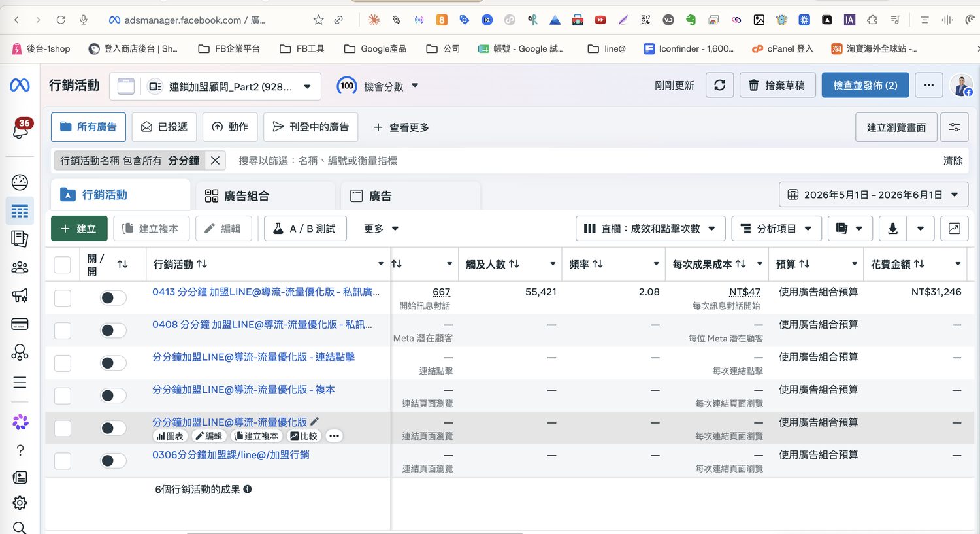Screen dimensions: 980x534
Task: Open all tools hamburger menu in sidebar
Action: (20, 382)
